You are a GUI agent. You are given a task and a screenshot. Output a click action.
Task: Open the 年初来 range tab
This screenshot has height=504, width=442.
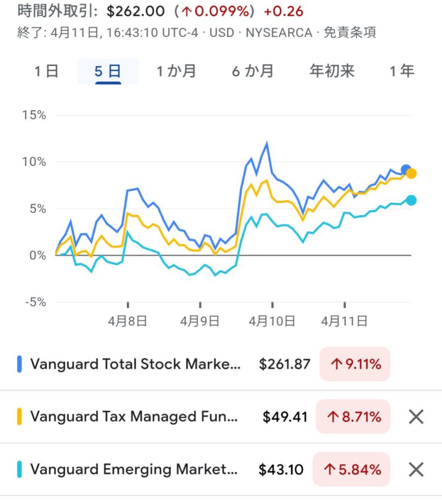[332, 71]
